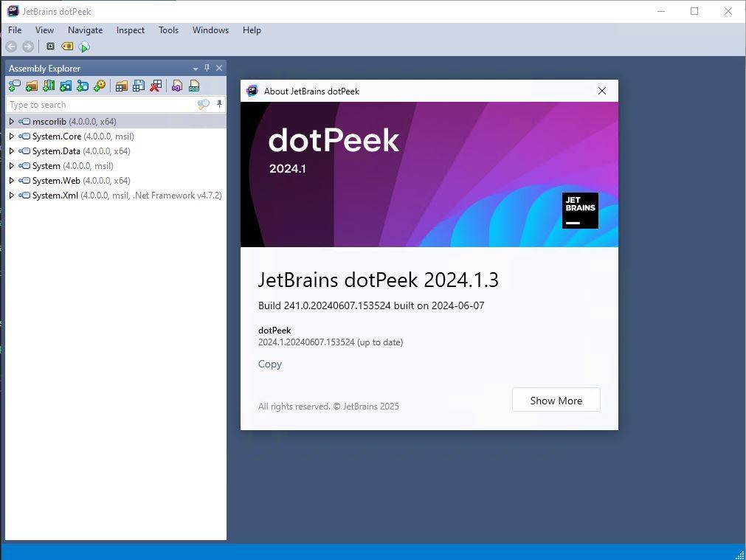Click the Generate PDB icon
The height and width of the screenshot is (560, 746).
coord(194,86)
